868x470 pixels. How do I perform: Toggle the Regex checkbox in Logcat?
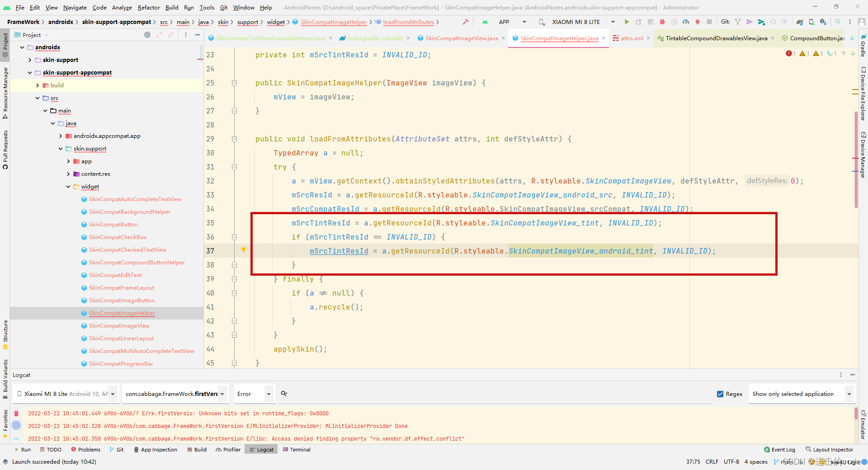(x=720, y=394)
